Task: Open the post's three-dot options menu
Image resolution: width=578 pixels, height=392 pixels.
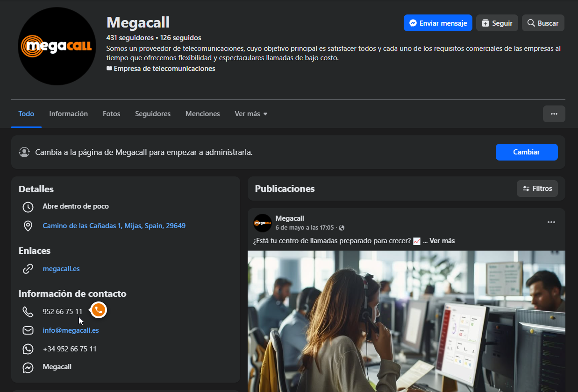Action: point(551,222)
